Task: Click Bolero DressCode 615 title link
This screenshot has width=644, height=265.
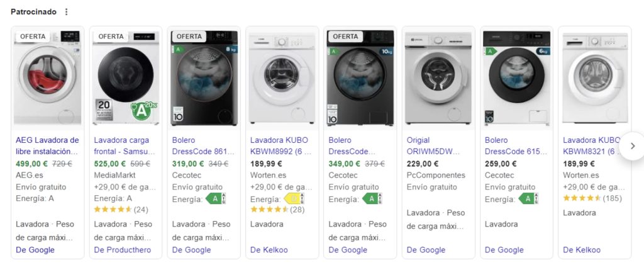Action: pos(516,146)
